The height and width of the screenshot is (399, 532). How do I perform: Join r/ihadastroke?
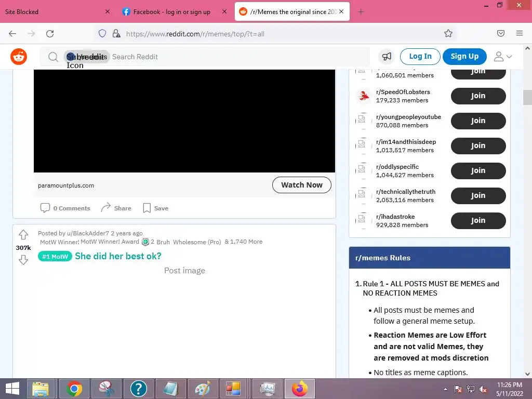tap(478, 220)
